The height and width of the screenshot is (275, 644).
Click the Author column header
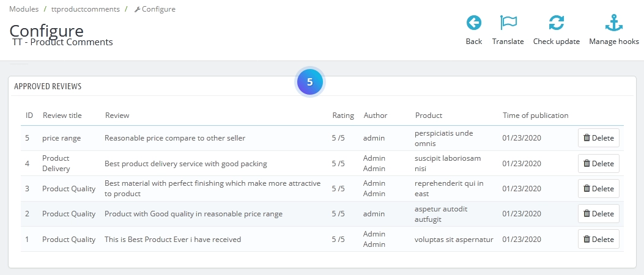click(375, 116)
